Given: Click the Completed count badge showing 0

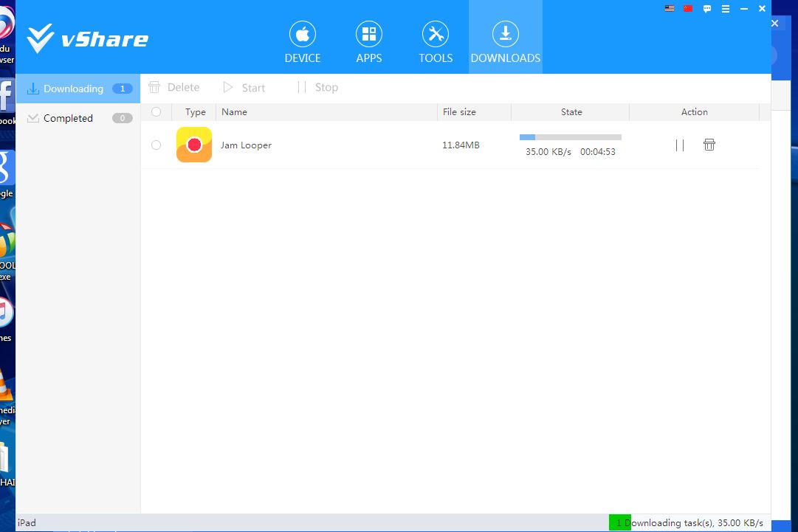Looking at the screenshot, I should pos(122,118).
